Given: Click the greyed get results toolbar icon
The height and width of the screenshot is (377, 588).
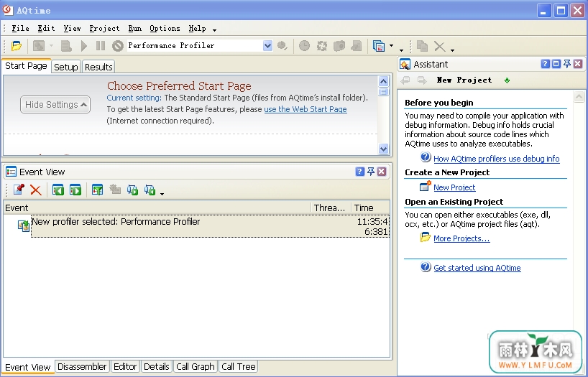Looking at the screenshot, I should click(357, 46).
